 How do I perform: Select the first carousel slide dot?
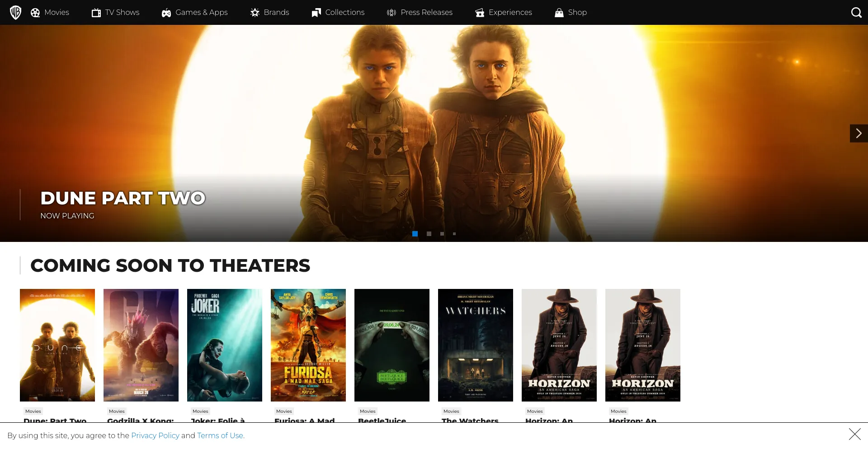point(415,234)
